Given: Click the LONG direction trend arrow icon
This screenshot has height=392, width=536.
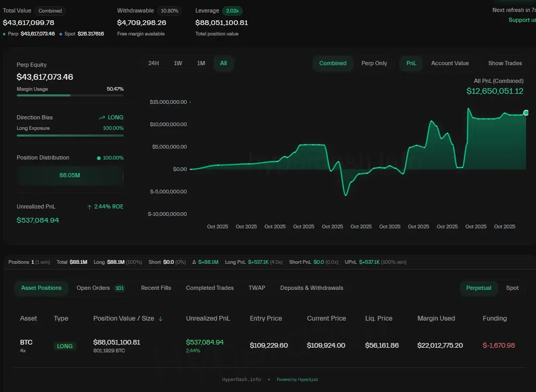Looking at the screenshot, I should tap(102, 118).
